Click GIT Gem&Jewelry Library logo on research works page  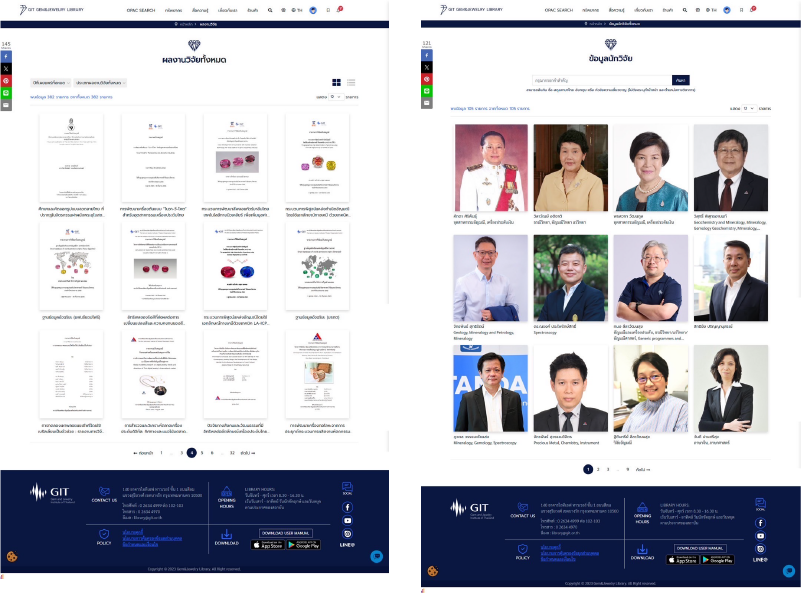(52, 10)
